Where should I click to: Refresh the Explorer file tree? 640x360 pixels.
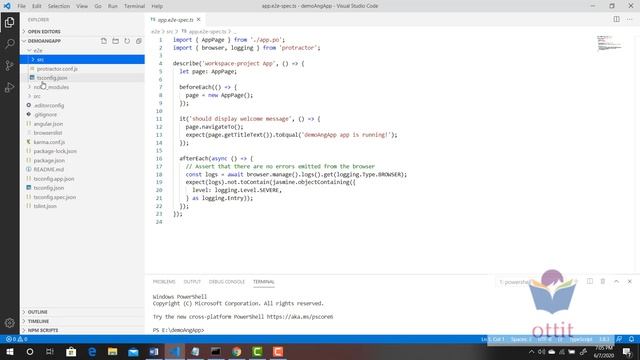[127, 41]
